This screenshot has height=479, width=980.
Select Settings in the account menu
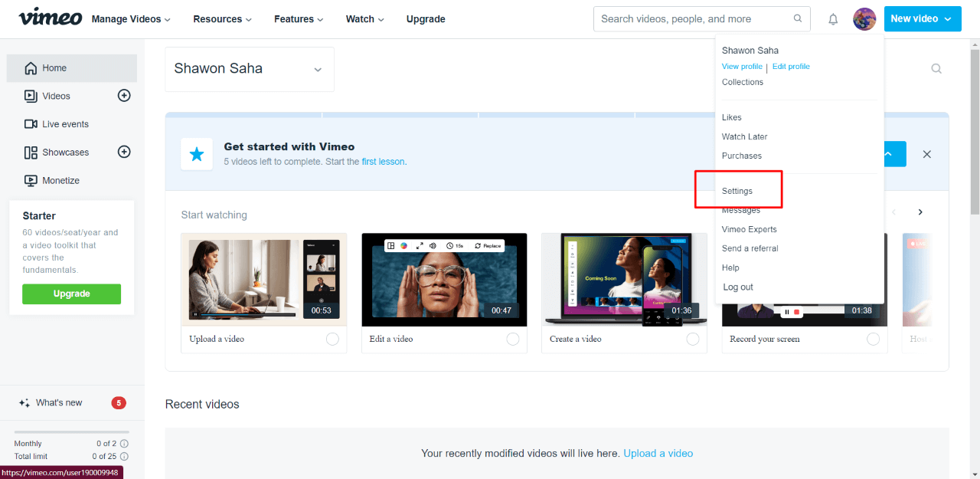[x=737, y=191]
